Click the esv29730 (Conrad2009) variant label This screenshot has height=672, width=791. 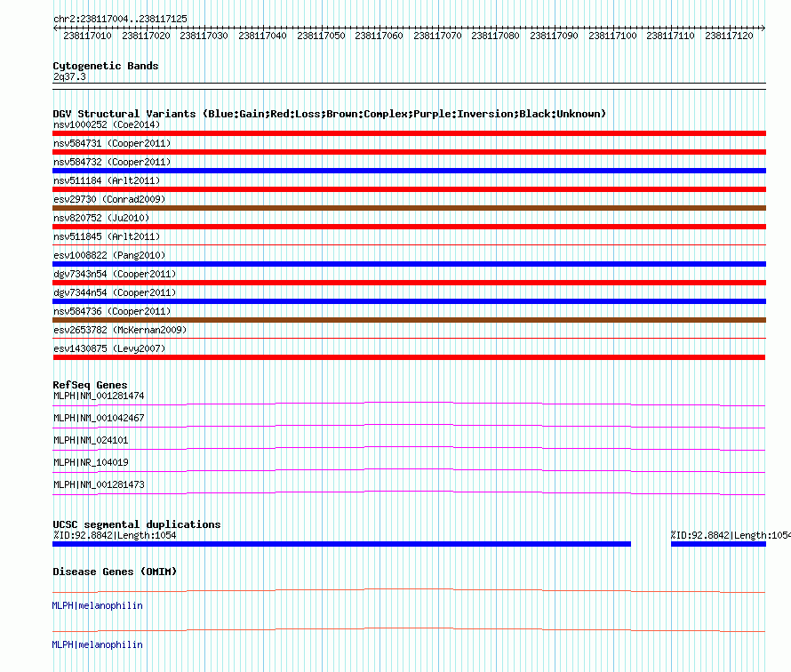(109, 199)
